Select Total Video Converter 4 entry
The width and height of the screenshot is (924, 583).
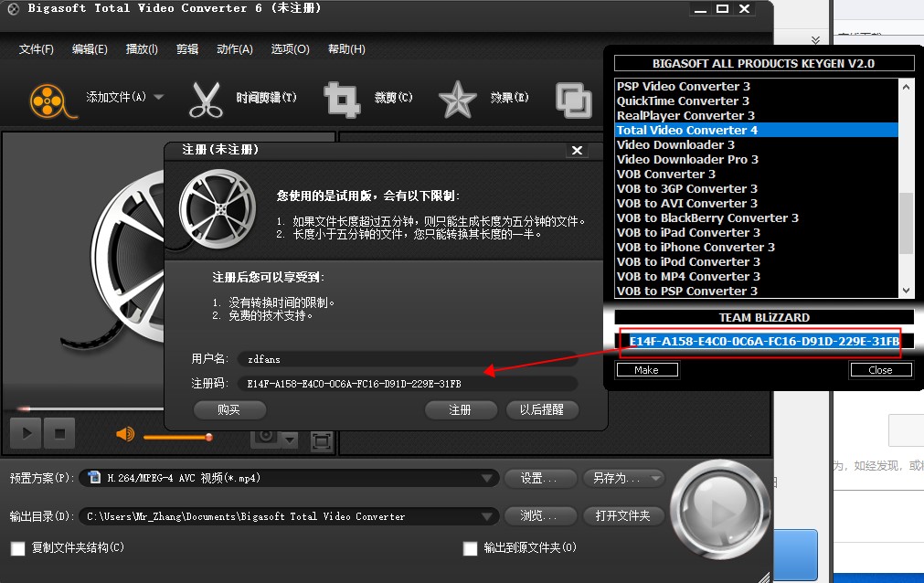coord(757,131)
